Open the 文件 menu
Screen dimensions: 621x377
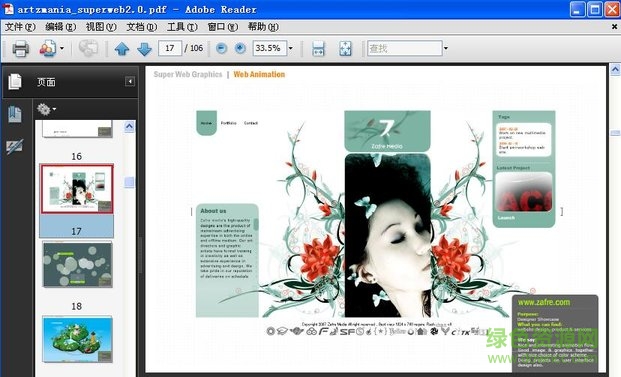point(20,27)
